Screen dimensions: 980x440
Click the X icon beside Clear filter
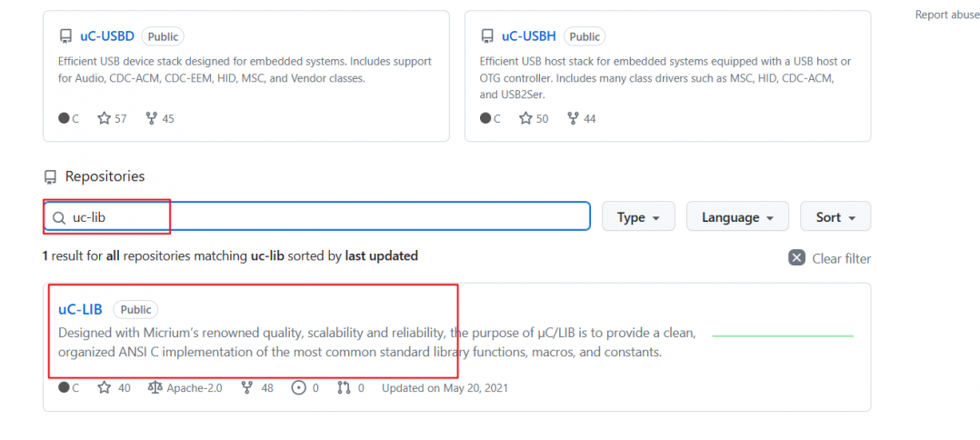click(x=796, y=258)
